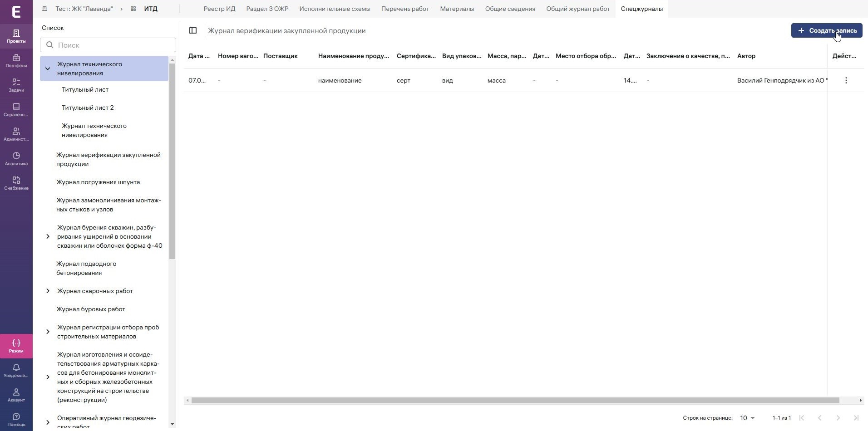Switch to Общий журнал работ tab
This screenshot has width=868, height=431.
(578, 9)
